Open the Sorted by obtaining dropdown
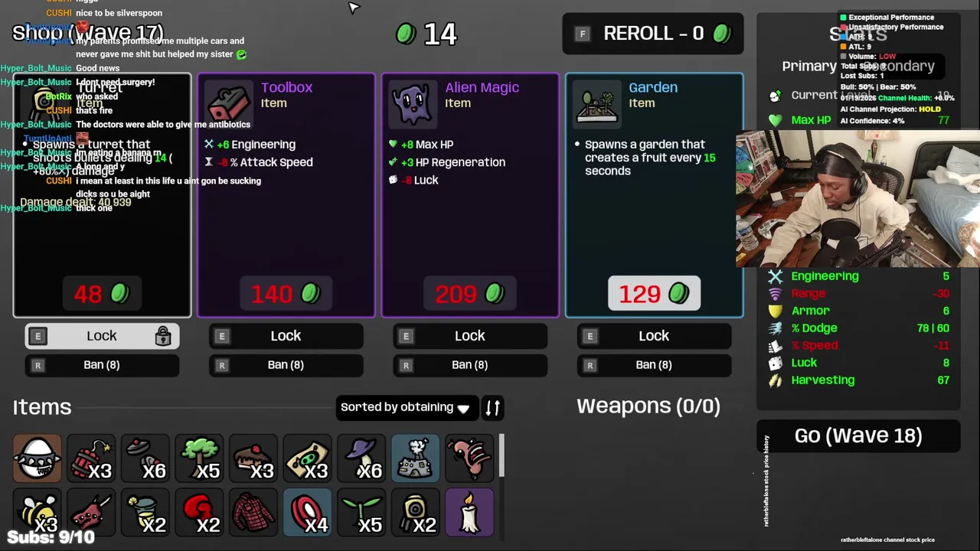Viewport: 980px width, 551px height. click(x=407, y=407)
